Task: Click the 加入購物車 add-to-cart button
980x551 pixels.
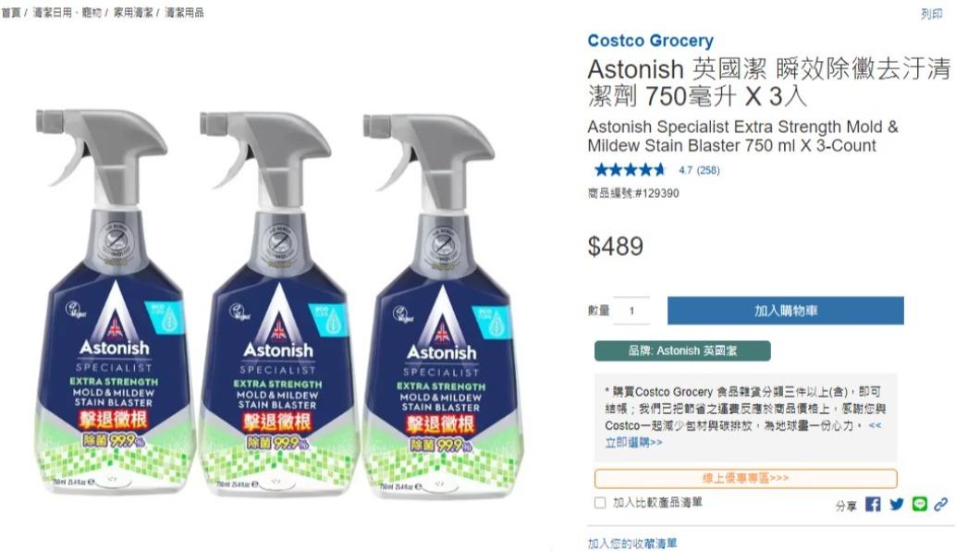Action: [x=785, y=311]
